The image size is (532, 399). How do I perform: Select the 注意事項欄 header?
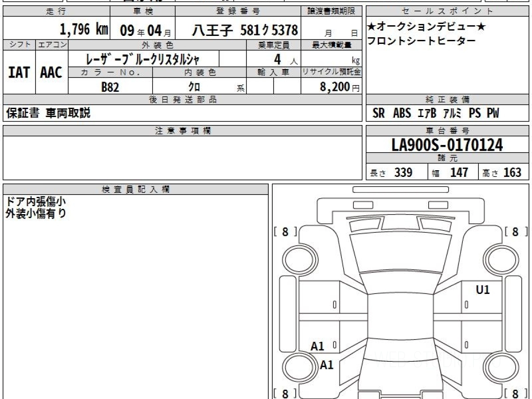coord(182,131)
